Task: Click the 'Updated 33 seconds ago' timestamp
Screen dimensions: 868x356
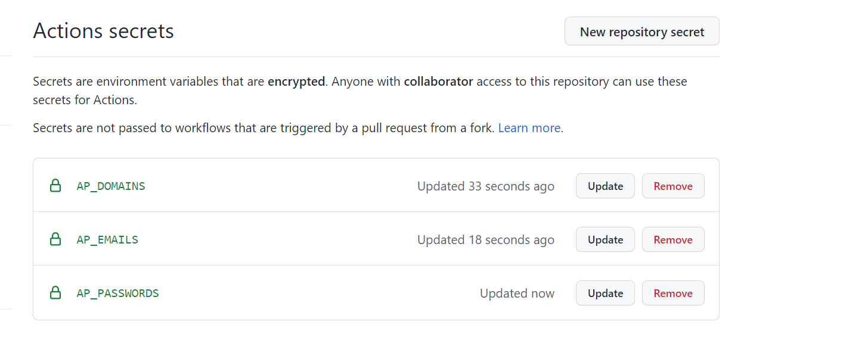Action: [x=485, y=186]
